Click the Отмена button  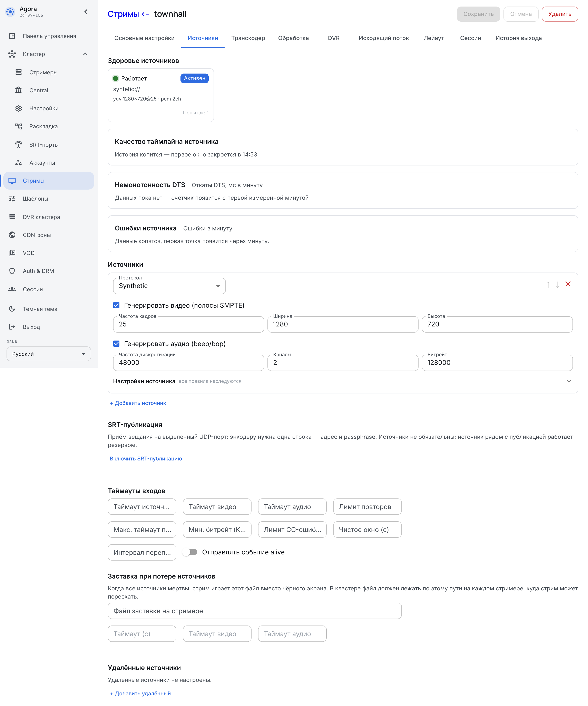pyautogui.click(x=521, y=14)
